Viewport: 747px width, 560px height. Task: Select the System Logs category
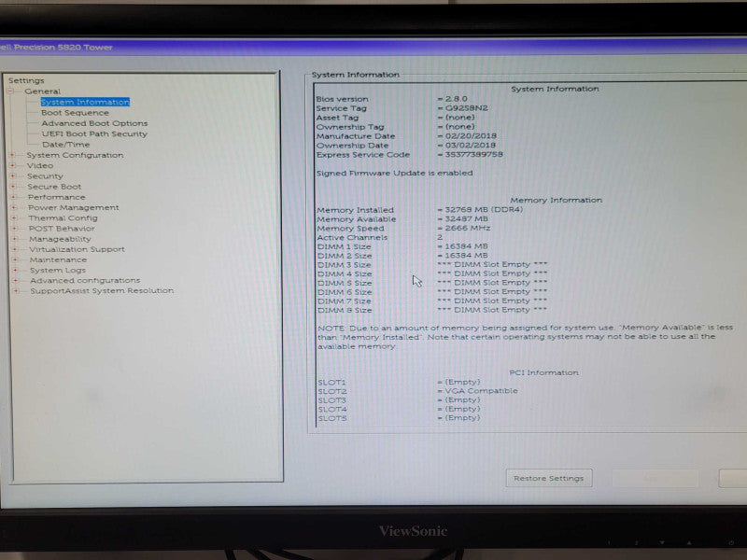58,270
